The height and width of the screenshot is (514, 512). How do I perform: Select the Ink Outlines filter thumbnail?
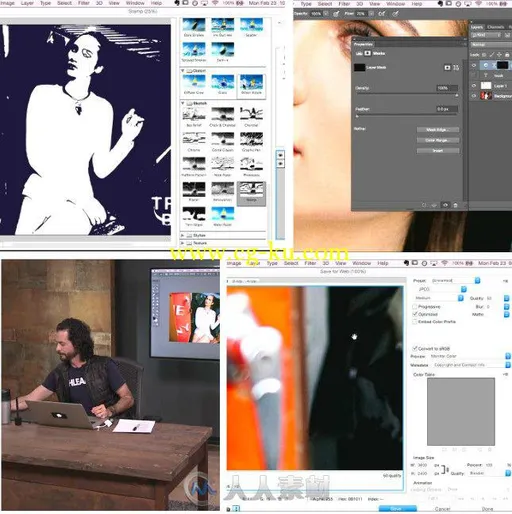[x=223, y=25]
